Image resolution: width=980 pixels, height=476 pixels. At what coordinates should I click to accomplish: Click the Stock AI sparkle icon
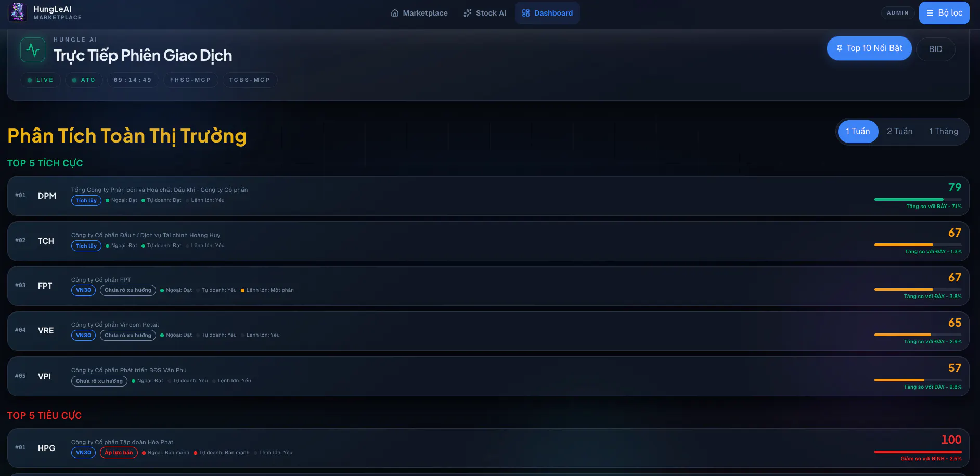pyautogui.click(x=468, y=13)
